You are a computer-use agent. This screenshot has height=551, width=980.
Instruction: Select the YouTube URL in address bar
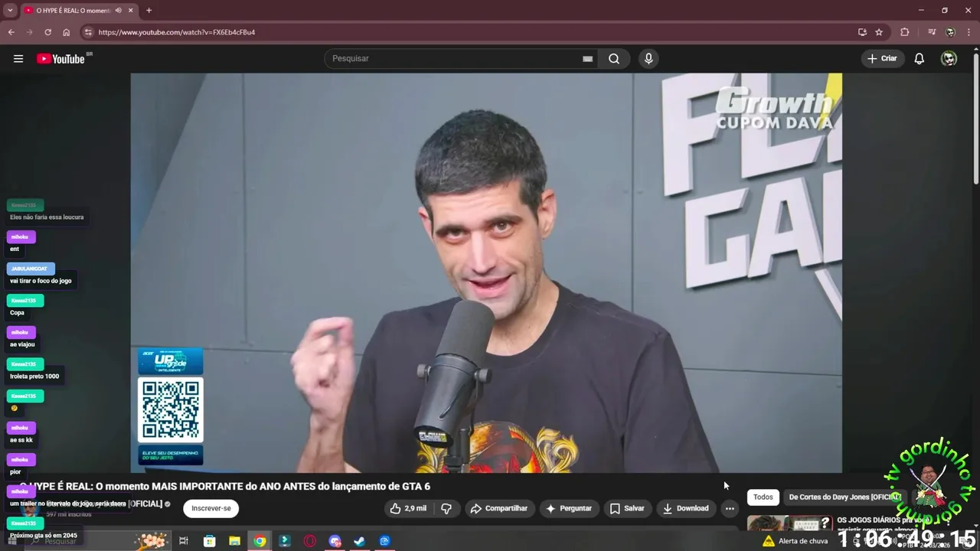(x=177, y=32)
